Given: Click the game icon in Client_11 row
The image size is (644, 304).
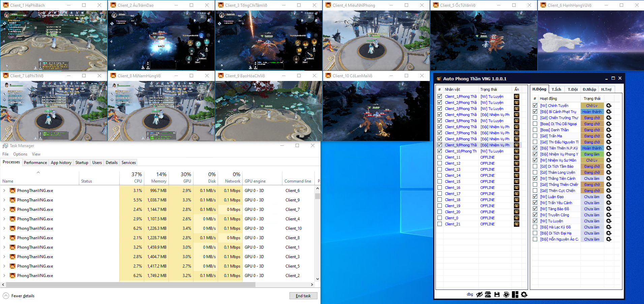Looking at the screenshot, I should point(517,157).
